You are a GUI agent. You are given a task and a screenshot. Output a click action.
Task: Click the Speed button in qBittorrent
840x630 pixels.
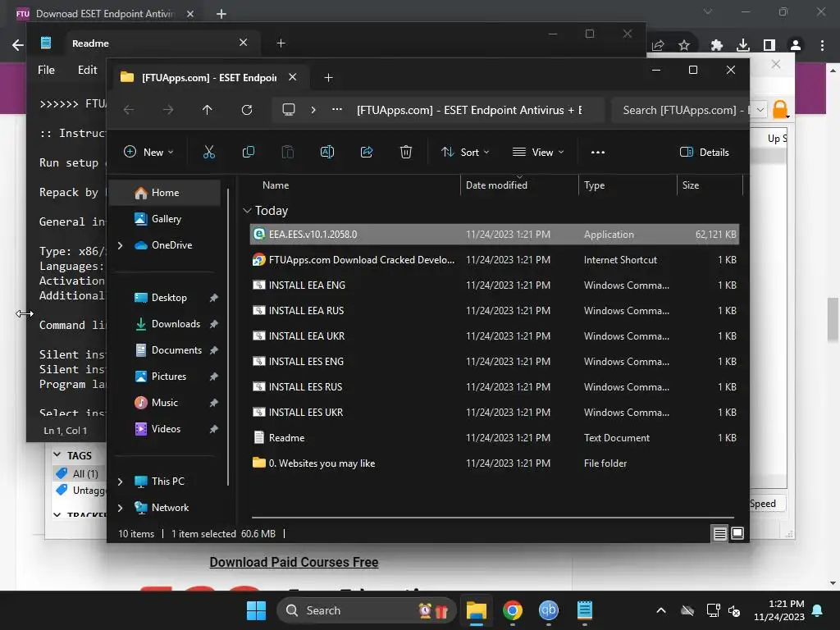[x=767, y=504]
